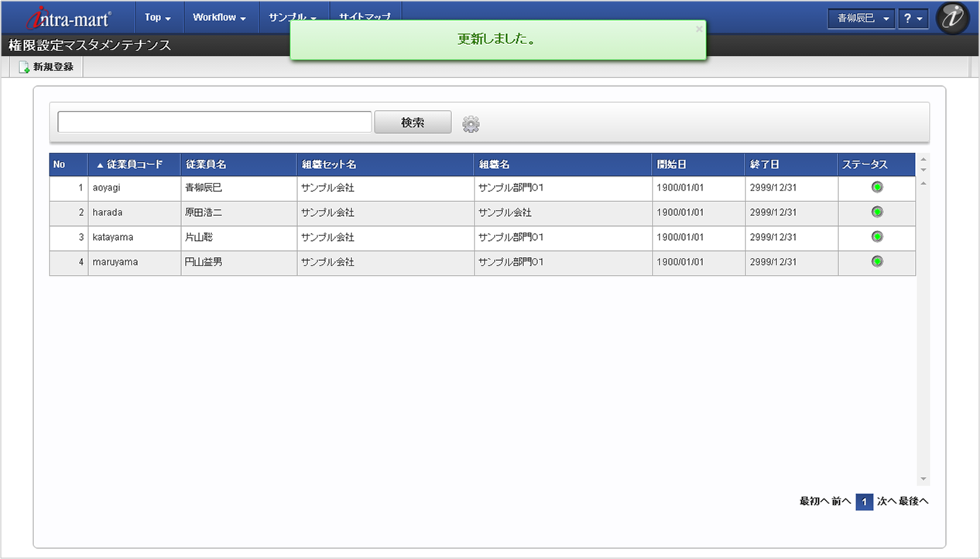Click green status icon for maruyama
The image size is (980, 559).
(x=877, y=262)
